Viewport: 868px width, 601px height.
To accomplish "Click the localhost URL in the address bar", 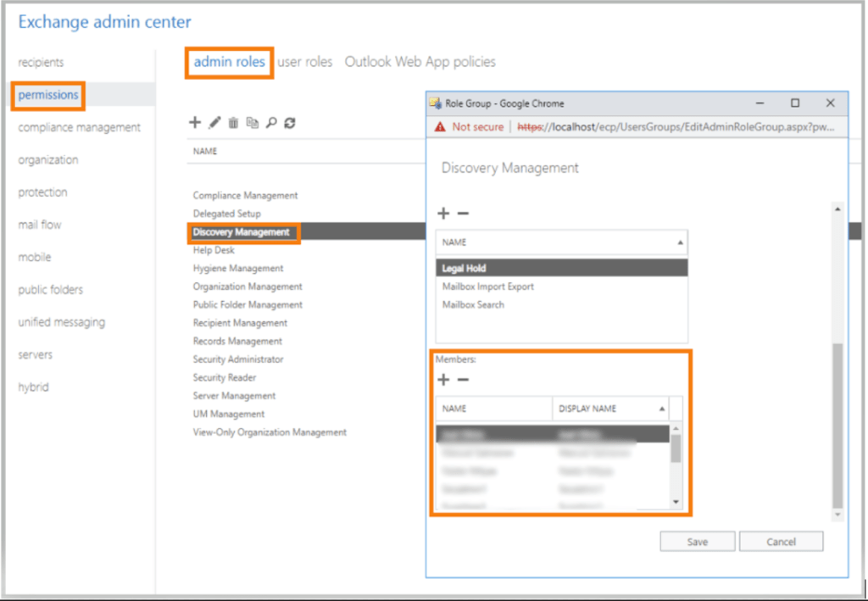I will (x=676, y=127).
